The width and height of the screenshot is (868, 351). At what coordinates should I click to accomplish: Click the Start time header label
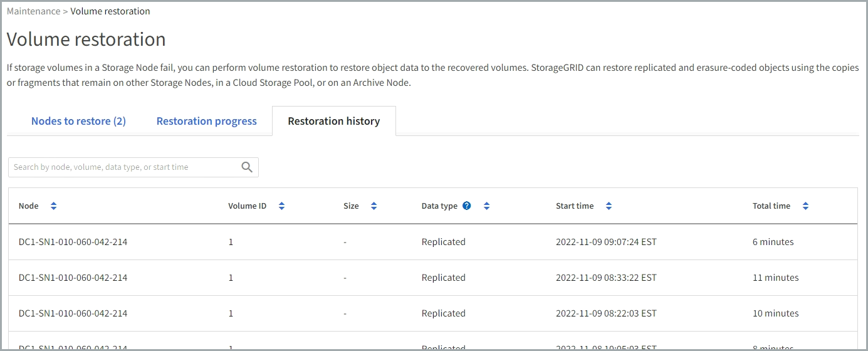pos(574,206)
